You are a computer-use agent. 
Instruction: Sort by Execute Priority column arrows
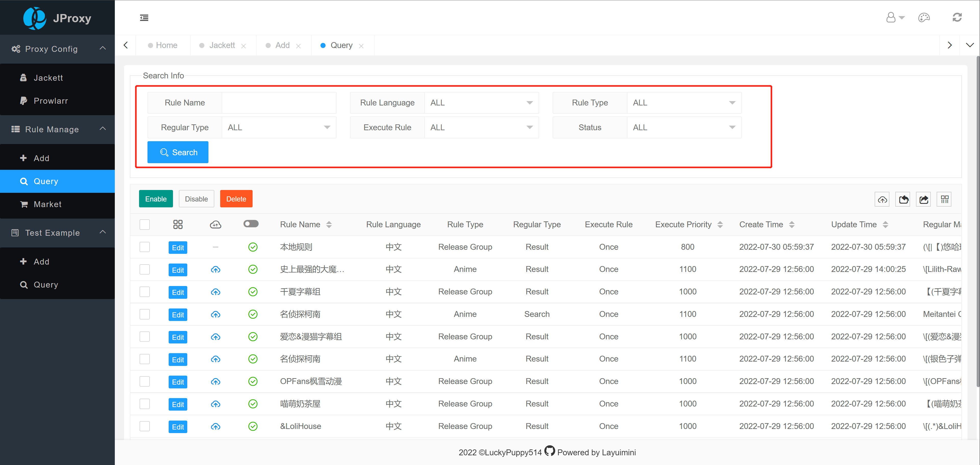(720, 224)
